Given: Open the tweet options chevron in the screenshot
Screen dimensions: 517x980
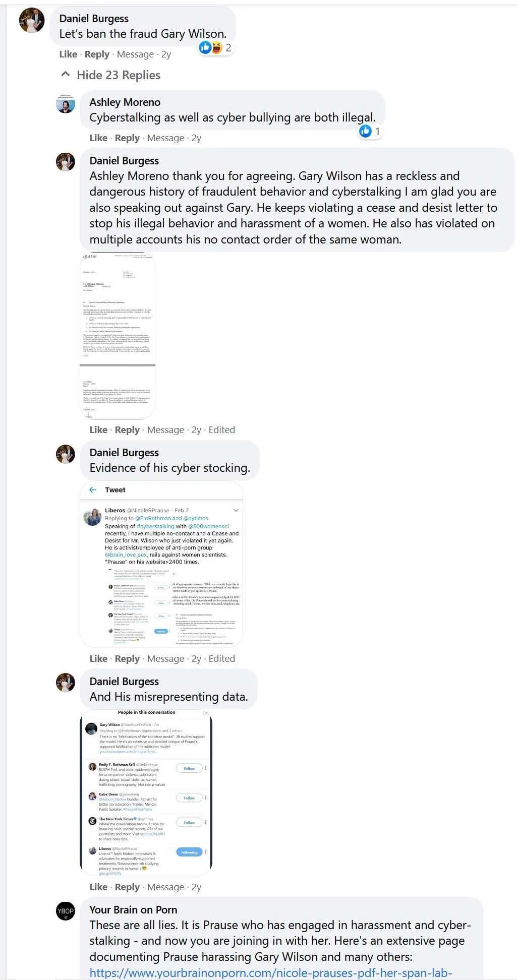Looking at the screenshot, I should point(236,510).
